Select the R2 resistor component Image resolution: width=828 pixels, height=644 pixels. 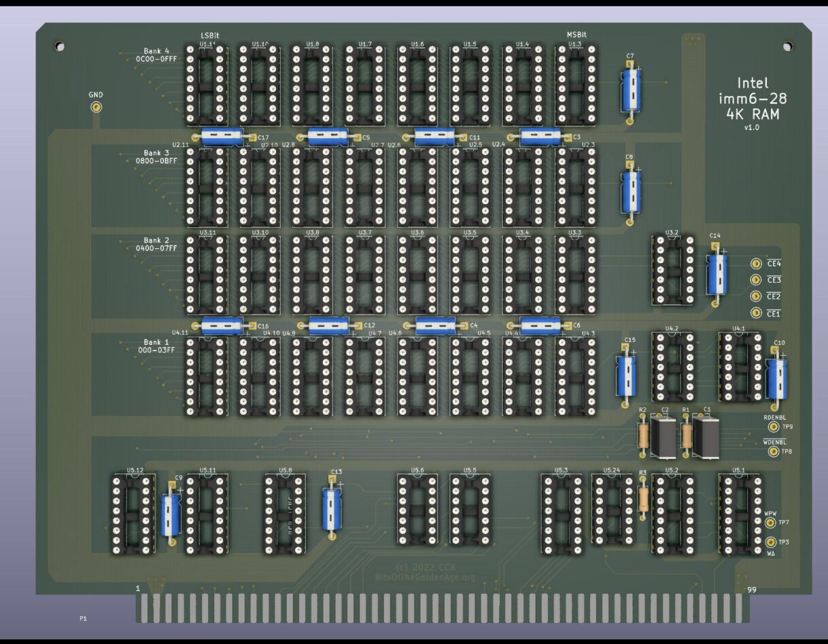pyautogui.click(x=642, y=434)
